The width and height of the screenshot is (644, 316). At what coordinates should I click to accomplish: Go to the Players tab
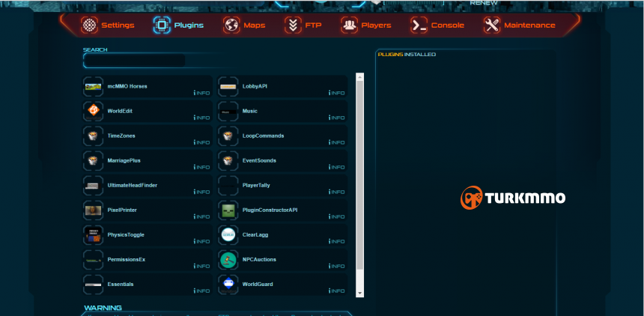pyautogui.click(x=365, y=25)
